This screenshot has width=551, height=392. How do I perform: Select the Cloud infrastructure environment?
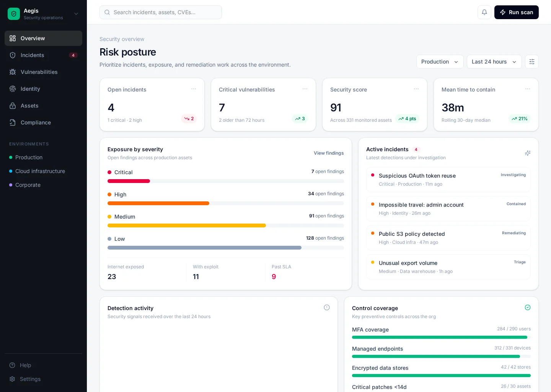(x=43, y=171)
